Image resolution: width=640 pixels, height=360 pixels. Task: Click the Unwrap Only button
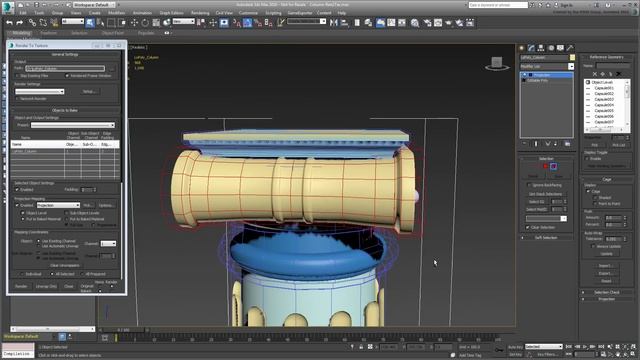(46, 286)
